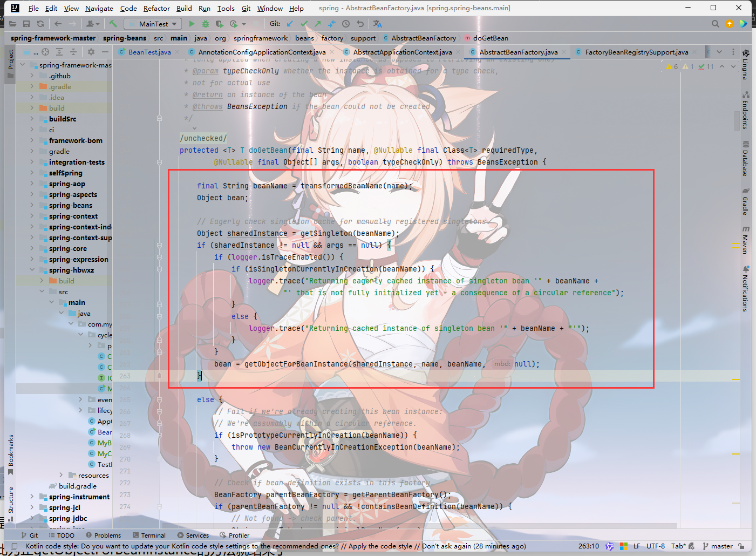Image resolution: width=756 pixels, height=556 pixels.
Task: Click the orange IDE update arrow icon
Action: pos(730,24)
